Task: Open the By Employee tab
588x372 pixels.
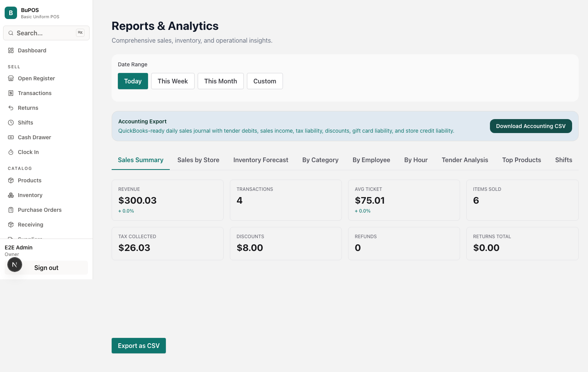Action: 371,160
